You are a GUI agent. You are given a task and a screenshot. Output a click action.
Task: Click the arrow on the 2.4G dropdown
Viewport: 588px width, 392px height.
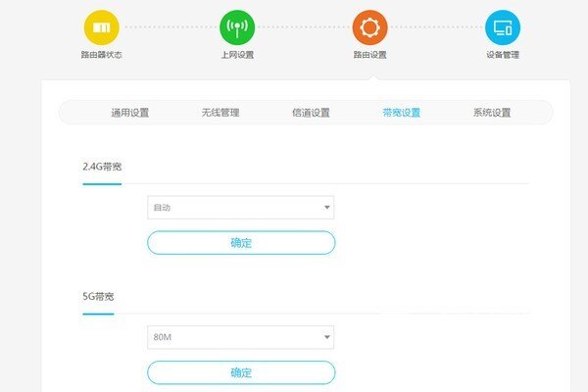(326, 208)
